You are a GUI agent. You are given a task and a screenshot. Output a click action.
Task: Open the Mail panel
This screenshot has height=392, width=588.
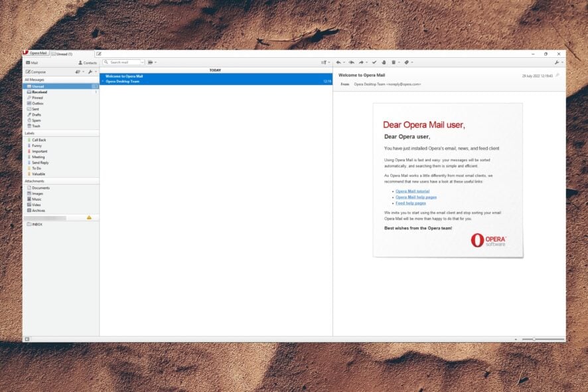point(32,62)
